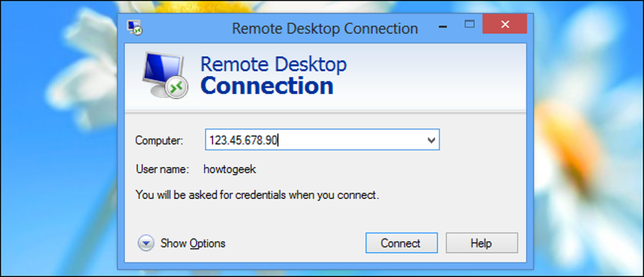Click the credentials notice message
Viewport: 644px width, 277px height.
coord(257,195)
